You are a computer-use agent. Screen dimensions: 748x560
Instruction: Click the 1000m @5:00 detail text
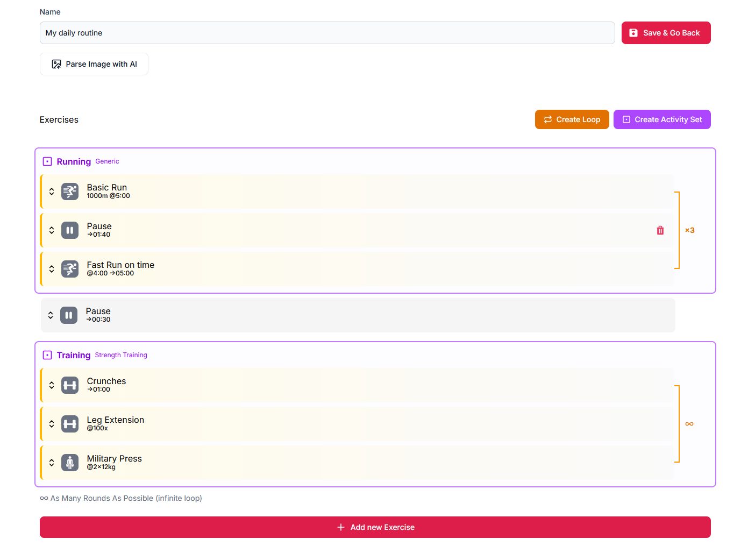tap(108, 196)
